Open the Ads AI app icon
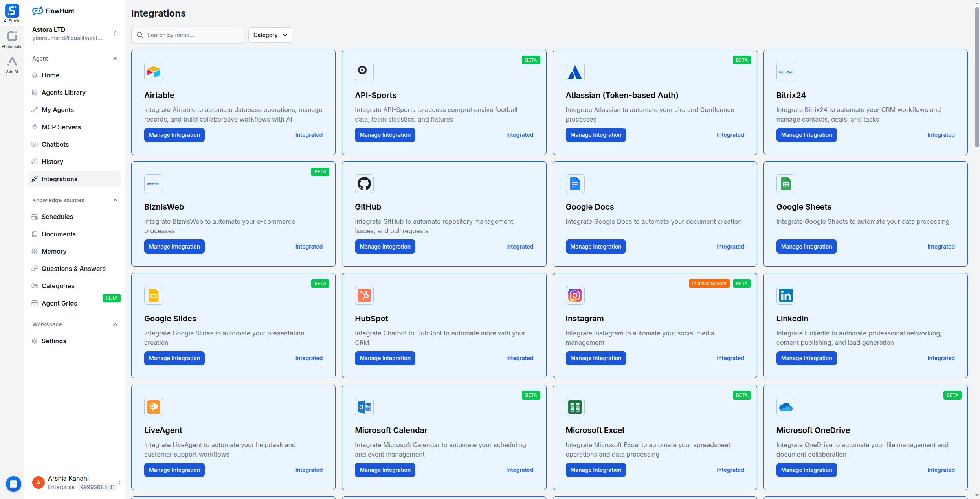The height and width of the screenshot is (499, 980). click(12, 65)
